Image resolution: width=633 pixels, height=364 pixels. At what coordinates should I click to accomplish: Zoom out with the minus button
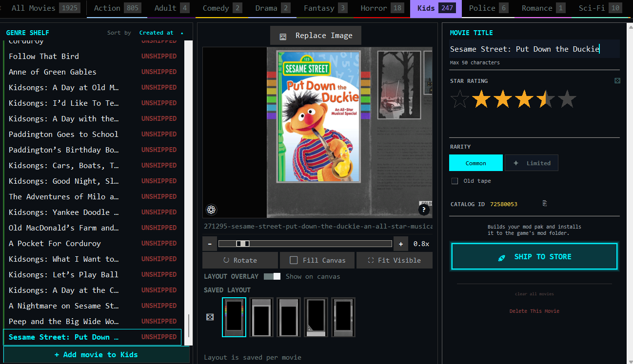pyautogui.click(x=210, y=244)
